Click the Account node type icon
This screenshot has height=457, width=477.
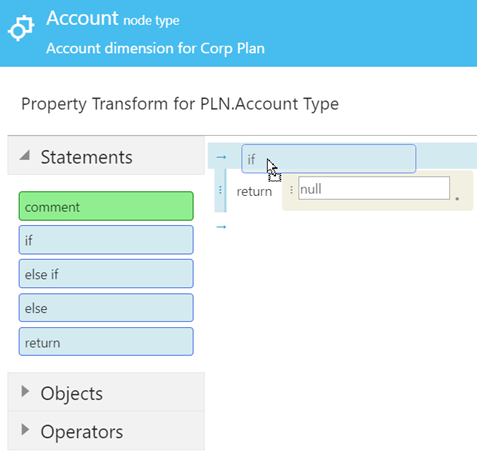pyautogui.click(x=21, y=28)
